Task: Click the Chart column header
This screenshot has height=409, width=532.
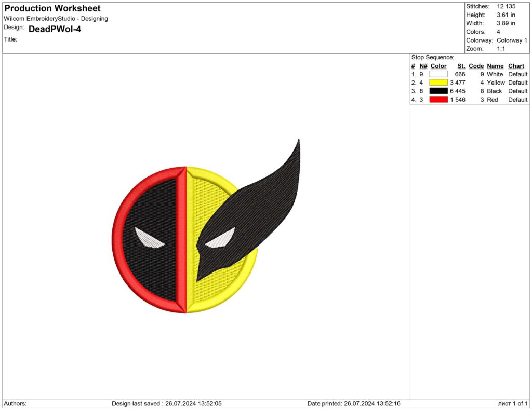Action: point(516,66)
